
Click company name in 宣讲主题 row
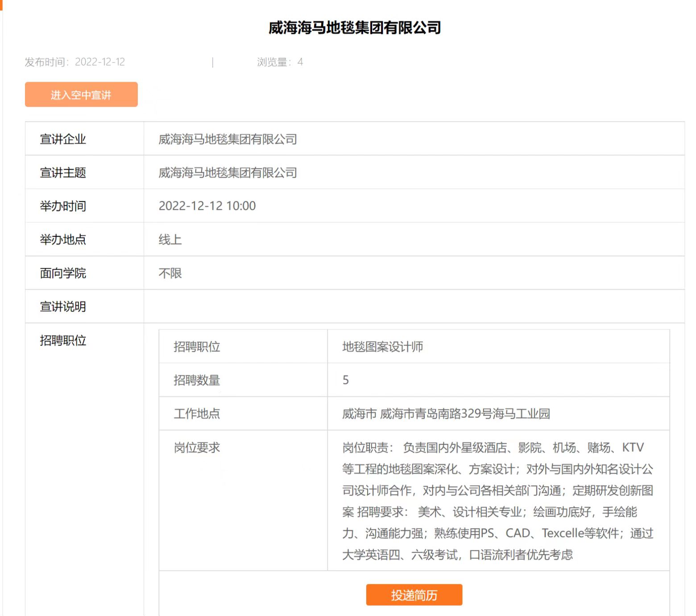[x=228, y=173]
